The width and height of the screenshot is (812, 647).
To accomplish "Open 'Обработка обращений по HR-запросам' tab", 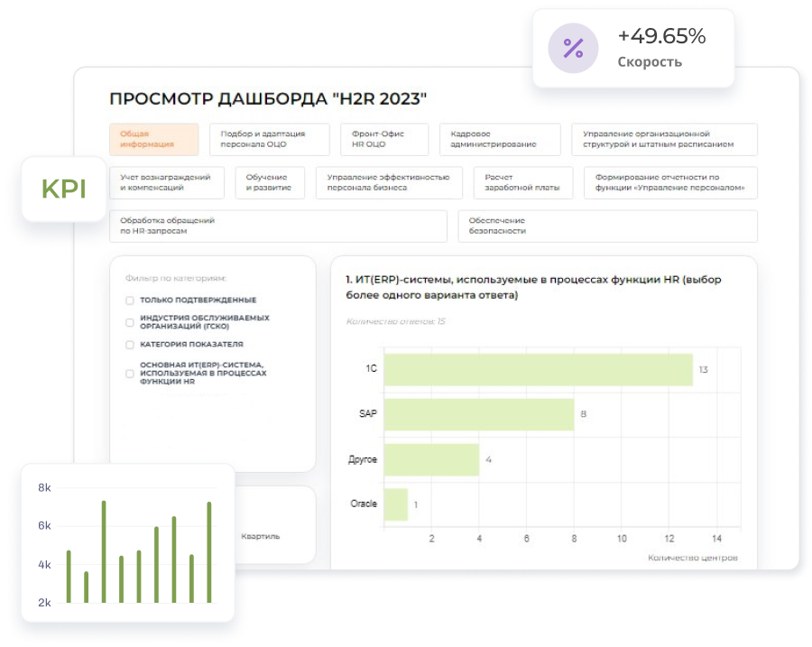I will (278, 226).
